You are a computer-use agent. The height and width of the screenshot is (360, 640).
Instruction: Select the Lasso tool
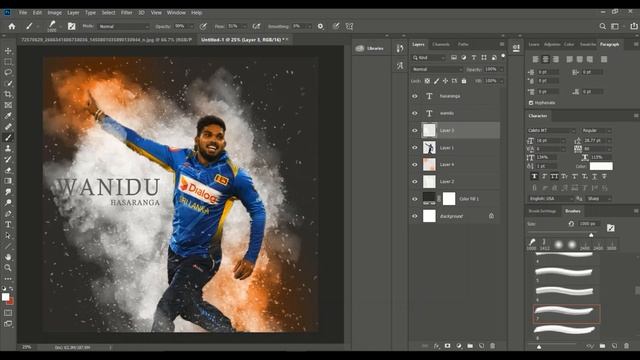pos(8,73)
